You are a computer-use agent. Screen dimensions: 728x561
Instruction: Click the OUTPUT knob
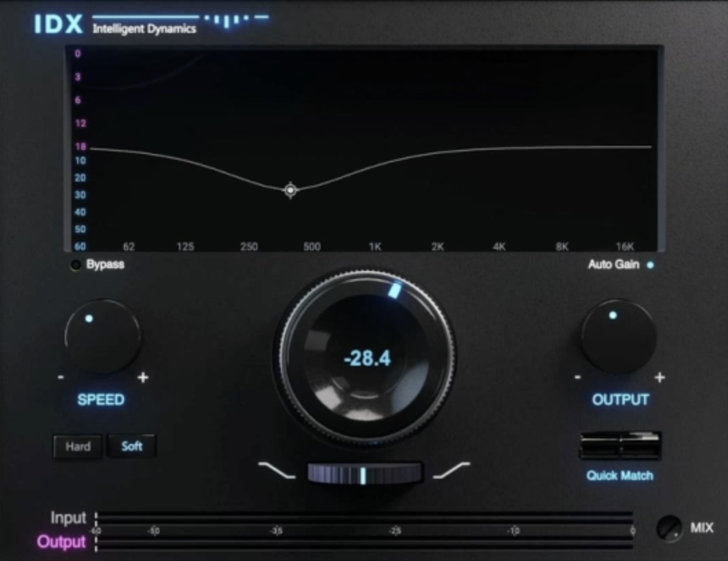click(x=619, y=335)
